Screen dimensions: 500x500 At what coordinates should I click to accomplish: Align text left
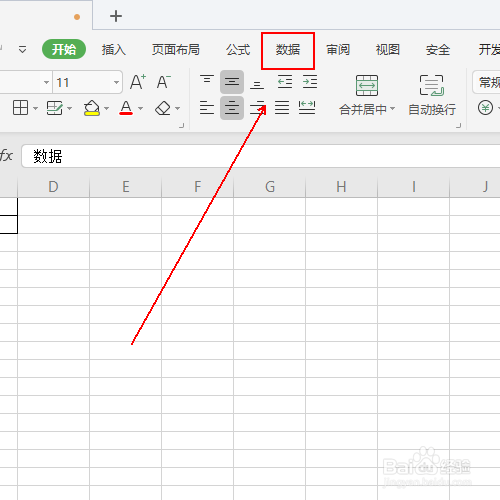point(207,108)
